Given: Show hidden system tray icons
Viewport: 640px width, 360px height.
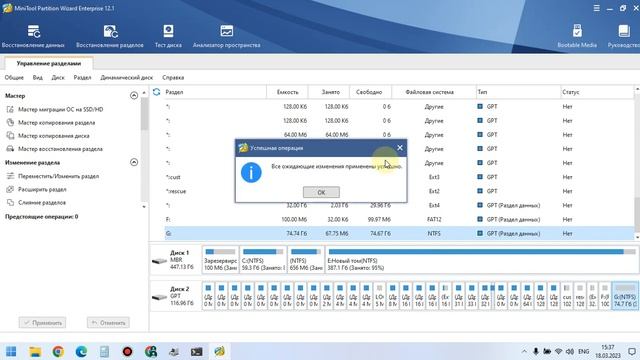Looking at the screenshot, I should (524, 351).
